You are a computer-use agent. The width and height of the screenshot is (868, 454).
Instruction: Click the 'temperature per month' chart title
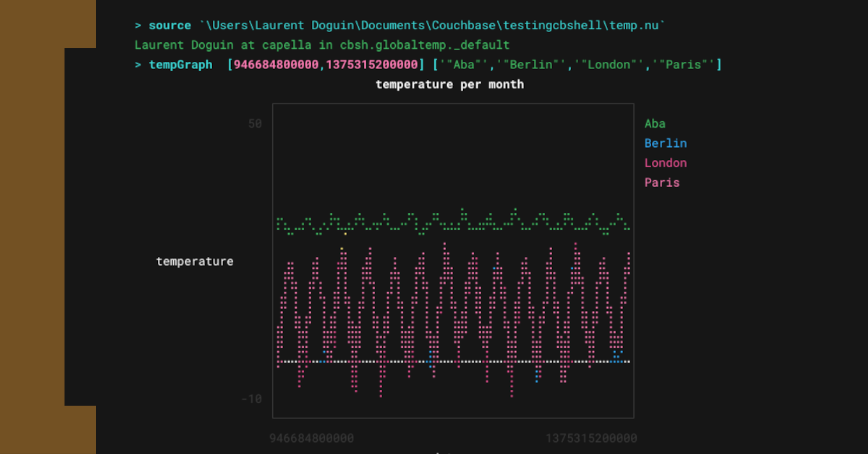click(x=450, y=85)
